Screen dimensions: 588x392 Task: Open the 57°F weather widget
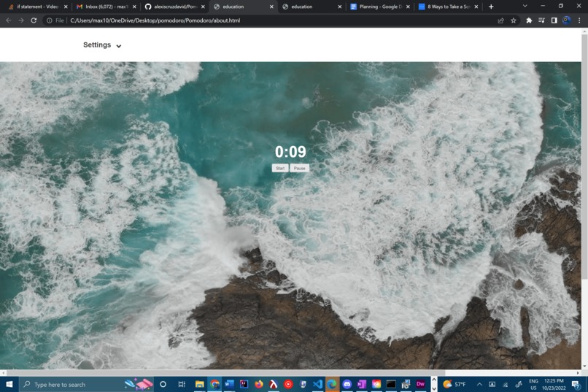454,384
